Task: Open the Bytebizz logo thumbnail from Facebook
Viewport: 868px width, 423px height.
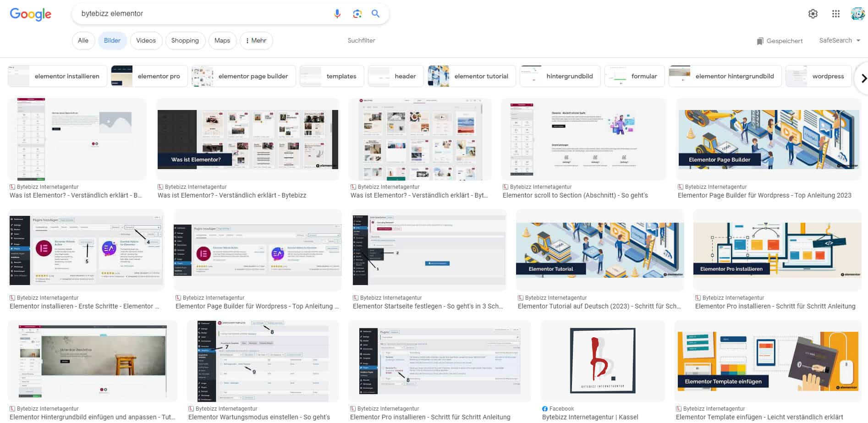Action: 603,361
